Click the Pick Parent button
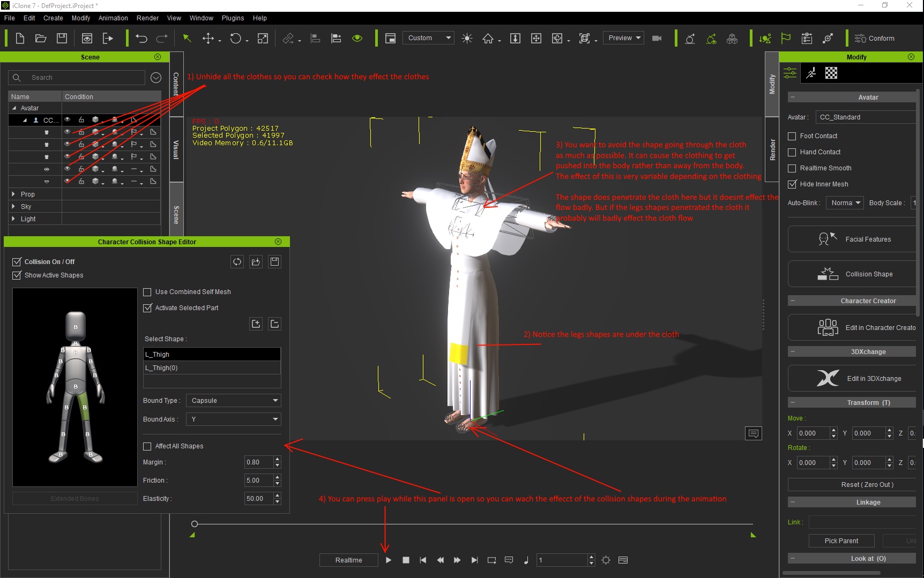Viewport: 924px width, 578px height. point(841,541)
